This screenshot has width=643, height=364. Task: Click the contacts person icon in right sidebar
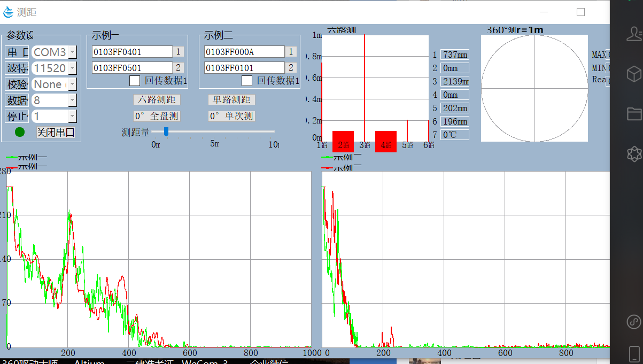click(634, 35)
